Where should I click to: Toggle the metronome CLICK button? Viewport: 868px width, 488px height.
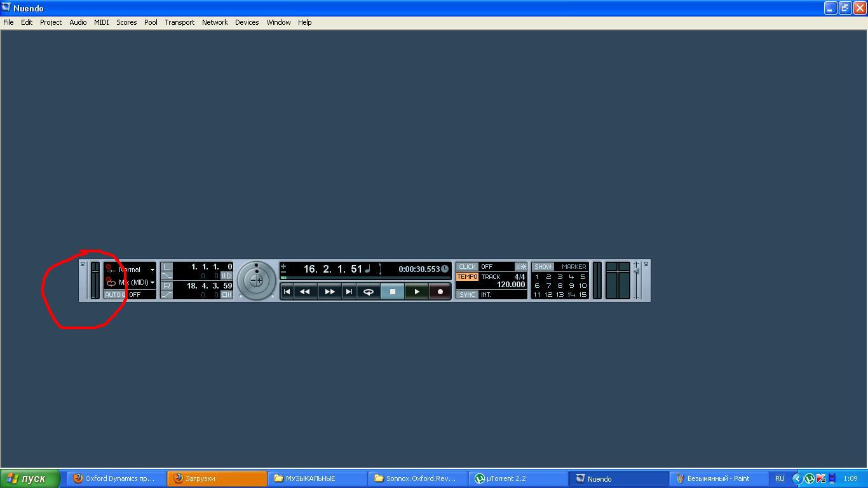coord(467,267)
